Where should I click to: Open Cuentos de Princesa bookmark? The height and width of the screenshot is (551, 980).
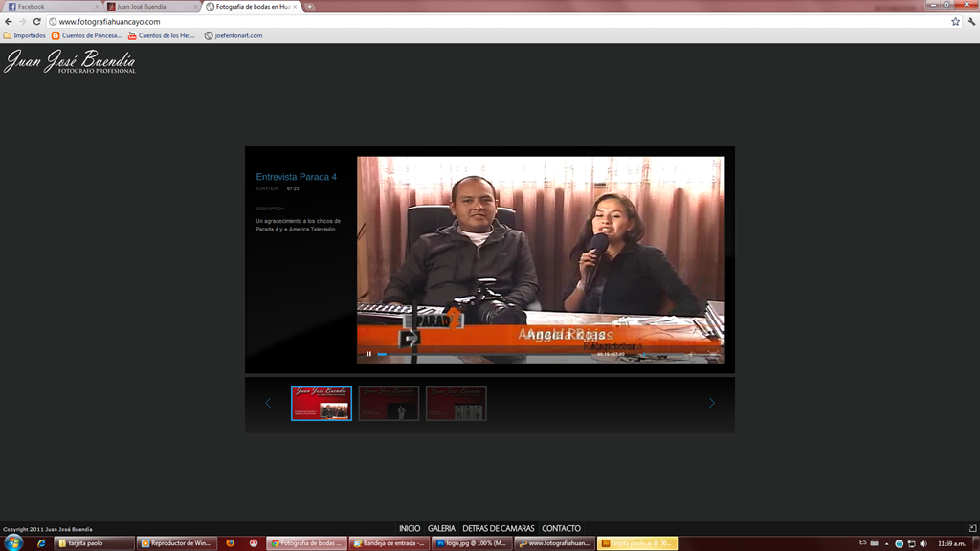tap(87, 35)
